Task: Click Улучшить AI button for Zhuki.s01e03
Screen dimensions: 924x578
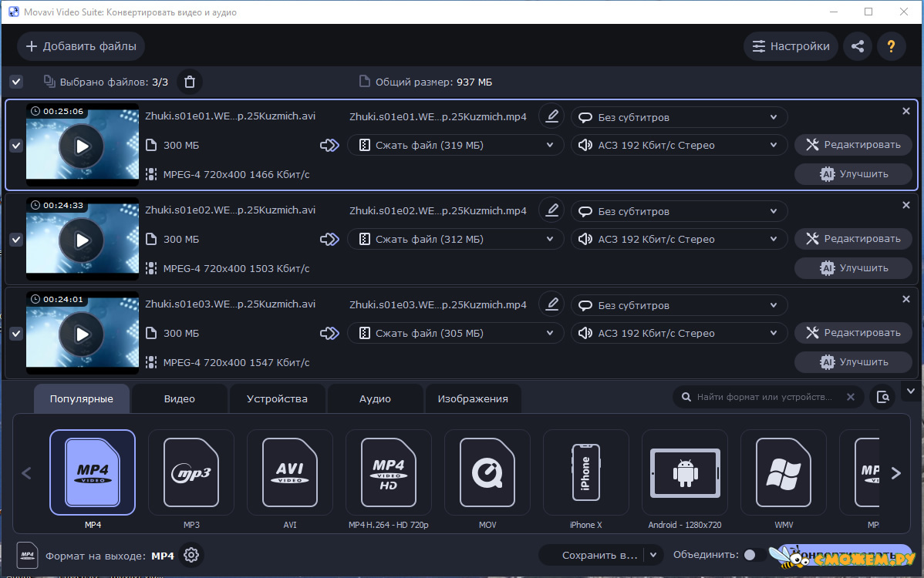Action: click(x=853, y=362)
